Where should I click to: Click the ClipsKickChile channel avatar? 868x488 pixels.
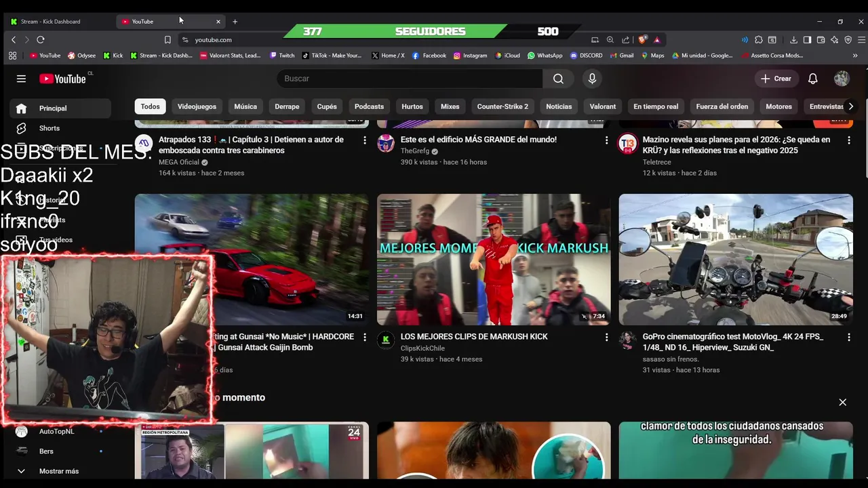(386, 340)
